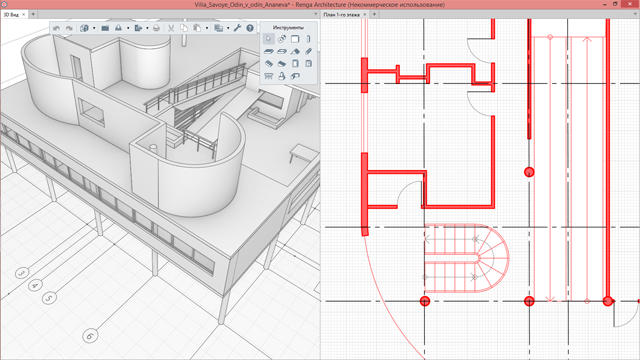640x360 pixels.
Task: Open tab list arrow of 3D pane
Action: point(316,14)
